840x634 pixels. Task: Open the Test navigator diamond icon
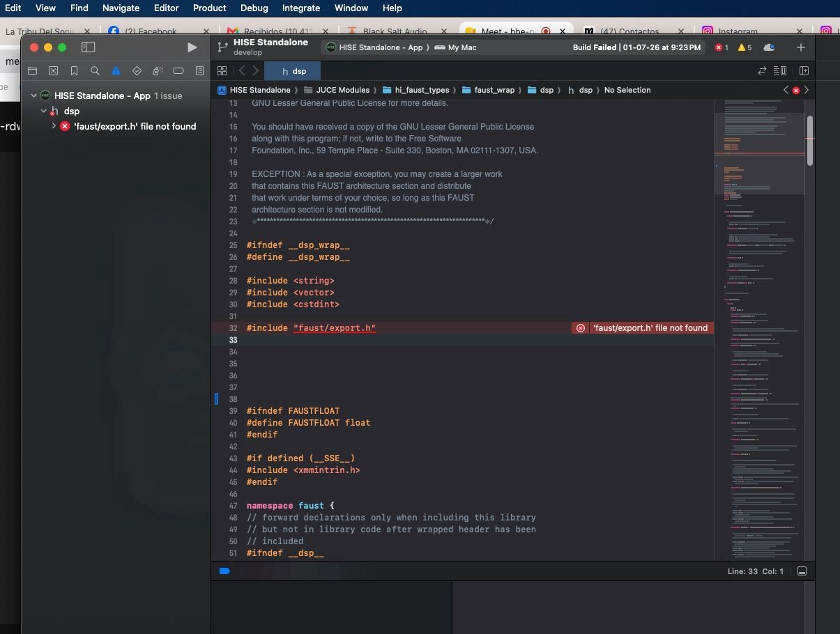point(137,71)
